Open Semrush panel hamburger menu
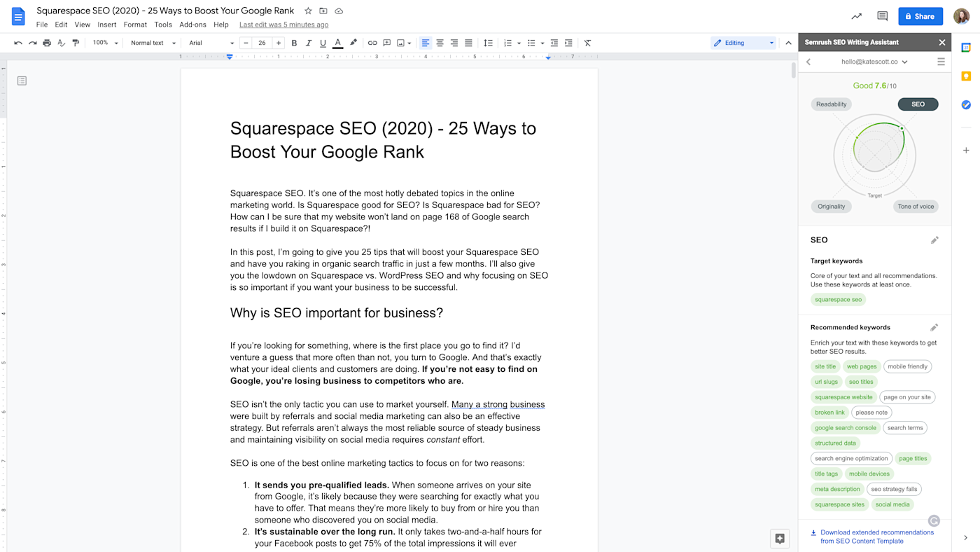 [x=941, y=62]
